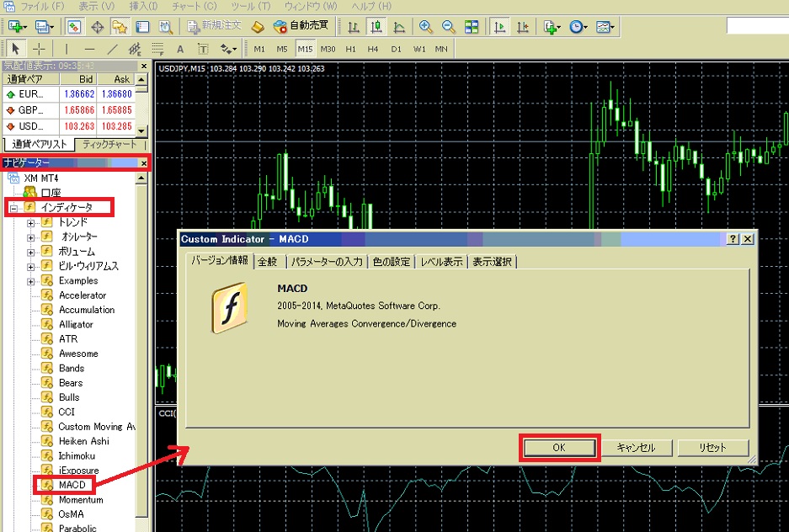
Task: Open the chart profiles menu
Action: (45, 27)
